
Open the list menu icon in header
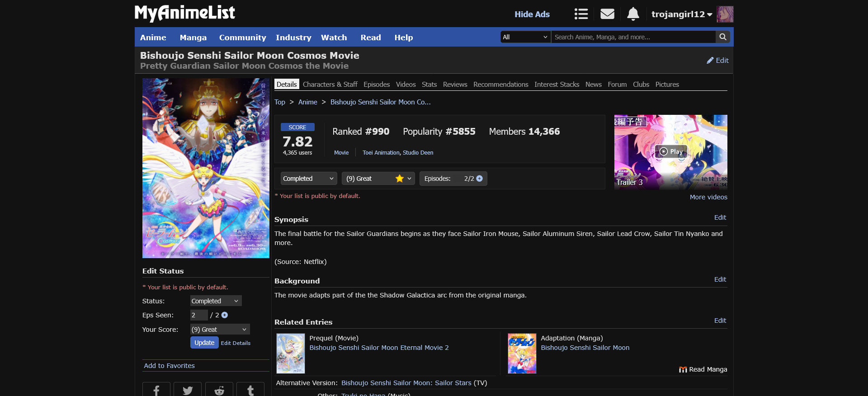click(581, 14)
